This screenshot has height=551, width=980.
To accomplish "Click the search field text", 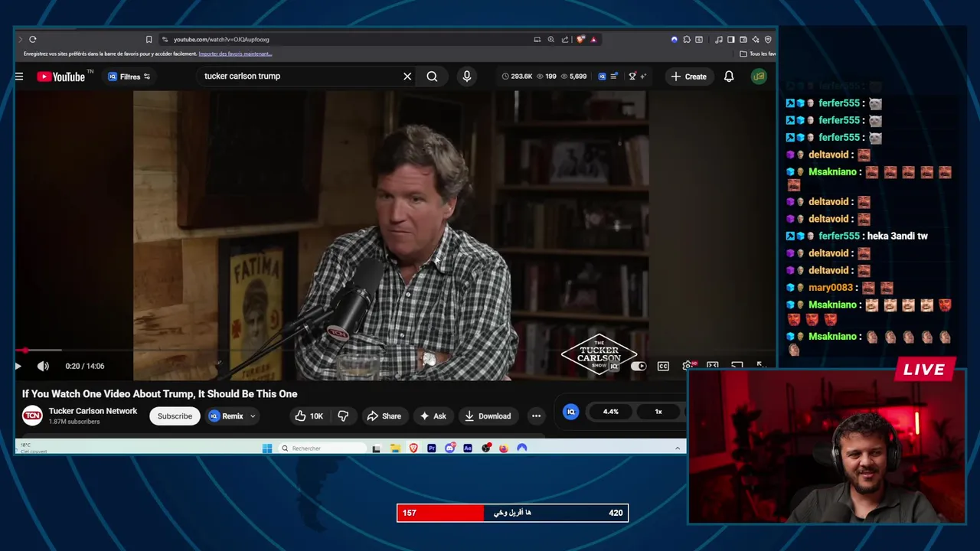I will coord(242,77).
